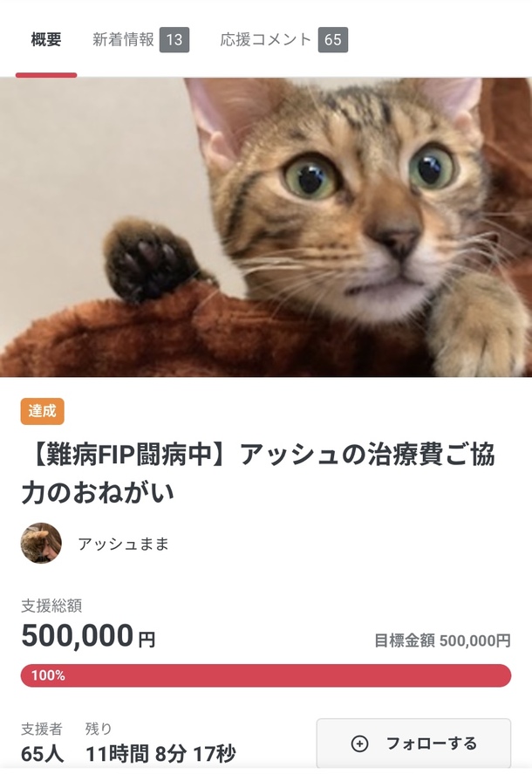Click the orange 達成 badge
Image resolution: width=532 pixels, height=774 pixels.
(x=43, y=411)
